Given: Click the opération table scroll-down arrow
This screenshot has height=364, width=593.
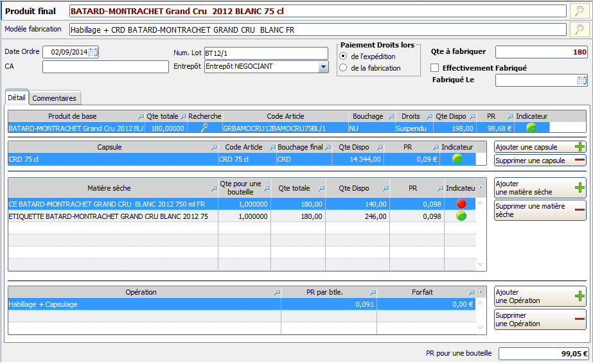Looking at the screenshot, I should tap(481, 328).
